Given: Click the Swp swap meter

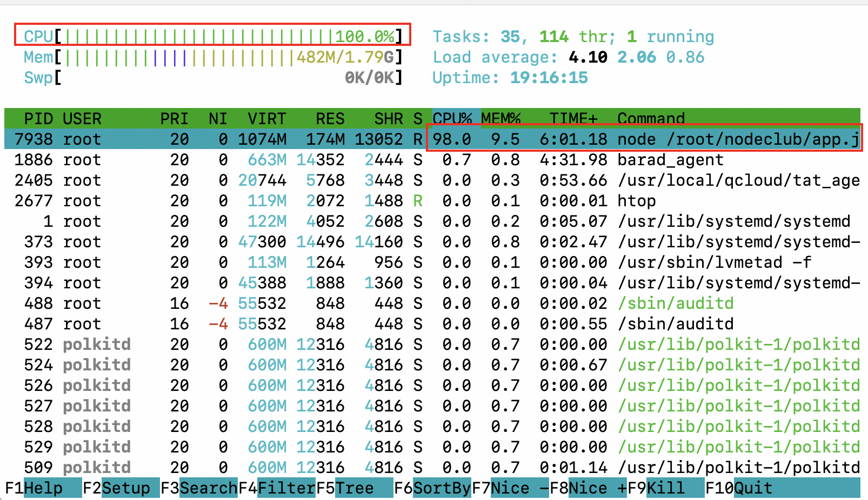Looking at the screenshot, I should coord(213,77).
